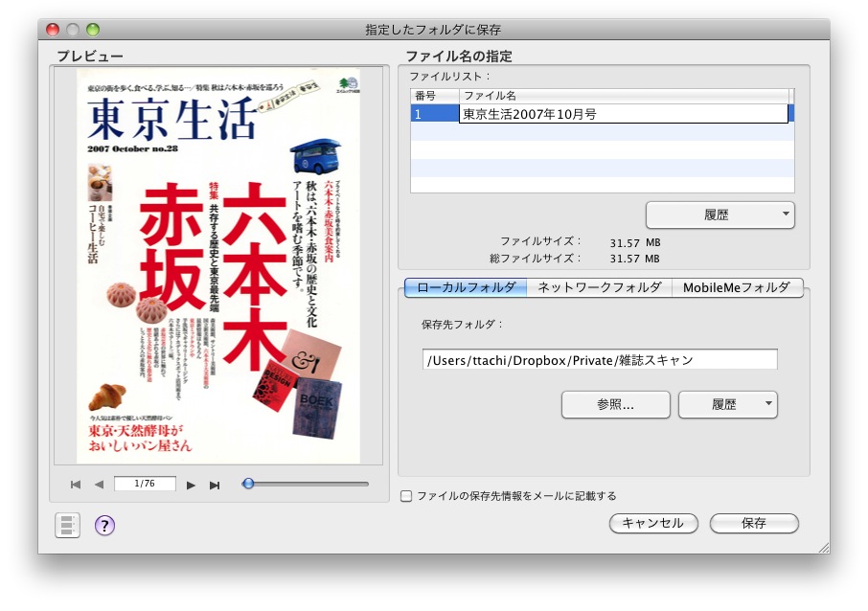Viewport: 868px width, 611px height.
Task: Click the window resize grip corner
Action: [x=824, y=548]
